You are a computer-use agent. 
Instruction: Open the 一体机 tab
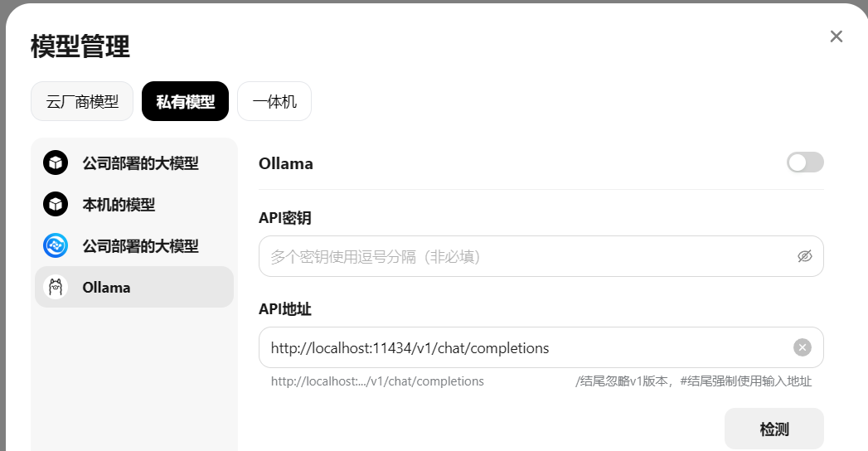[x=274, y=101]
